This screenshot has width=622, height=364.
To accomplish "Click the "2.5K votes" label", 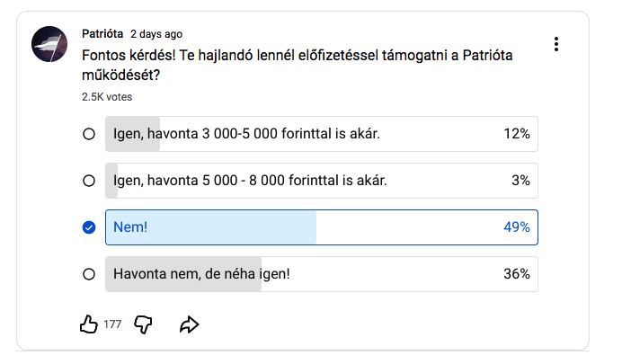I will tap(106, 97).
